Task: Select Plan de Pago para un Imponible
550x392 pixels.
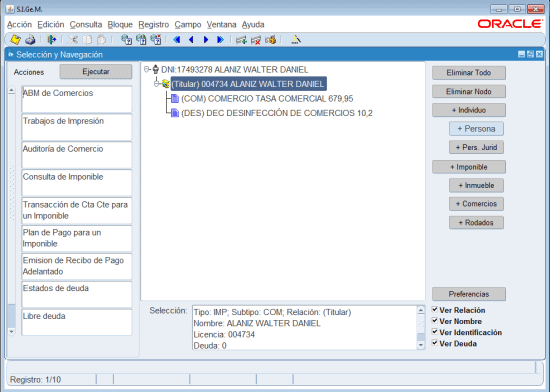Action: coord(76,238)
